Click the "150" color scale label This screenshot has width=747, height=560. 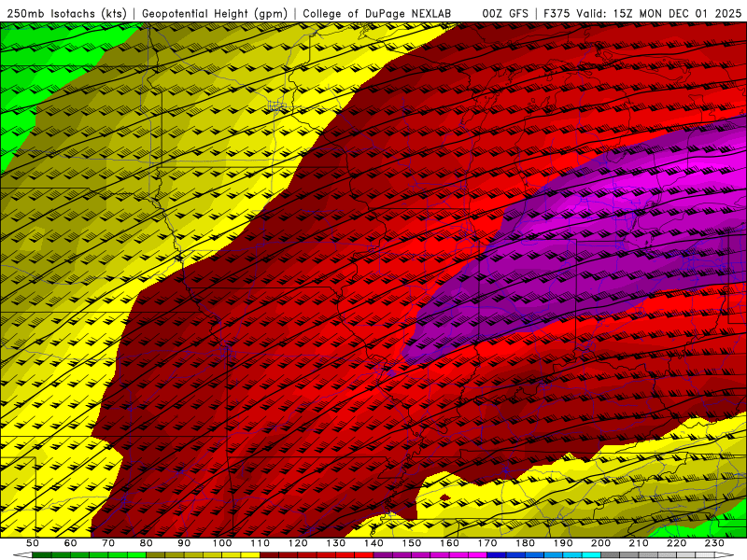pyautogui.click(x=412, y=543)
